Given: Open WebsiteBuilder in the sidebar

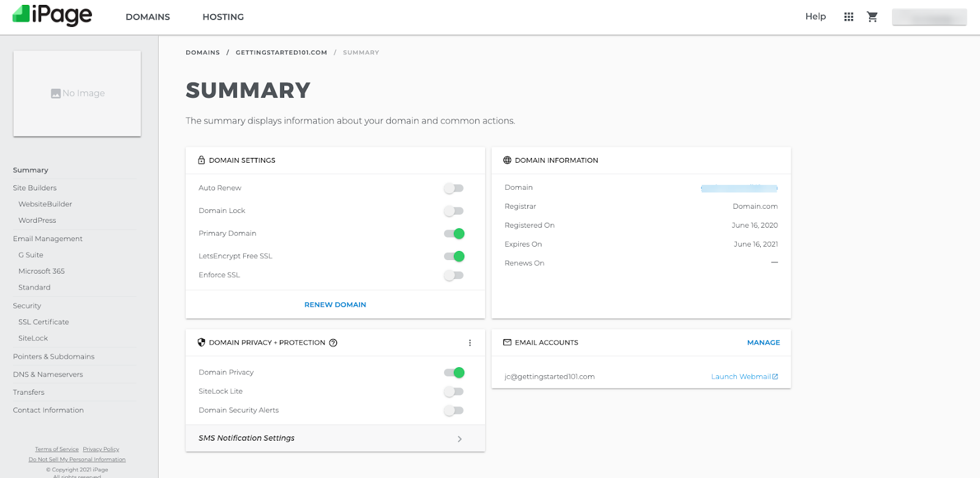Looking at the screenshot, I should [x=45, y=204].
